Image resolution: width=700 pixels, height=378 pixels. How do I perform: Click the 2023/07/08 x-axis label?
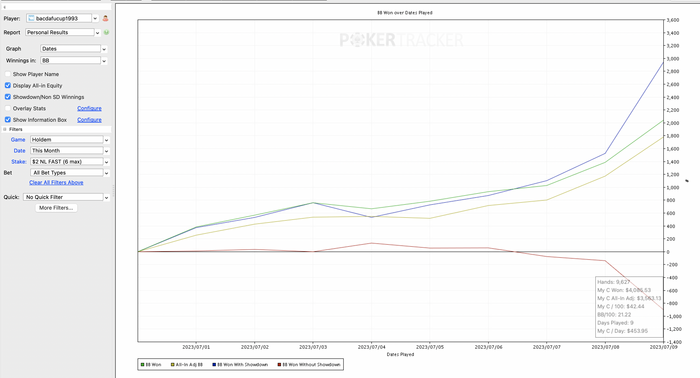pos(605,347)
